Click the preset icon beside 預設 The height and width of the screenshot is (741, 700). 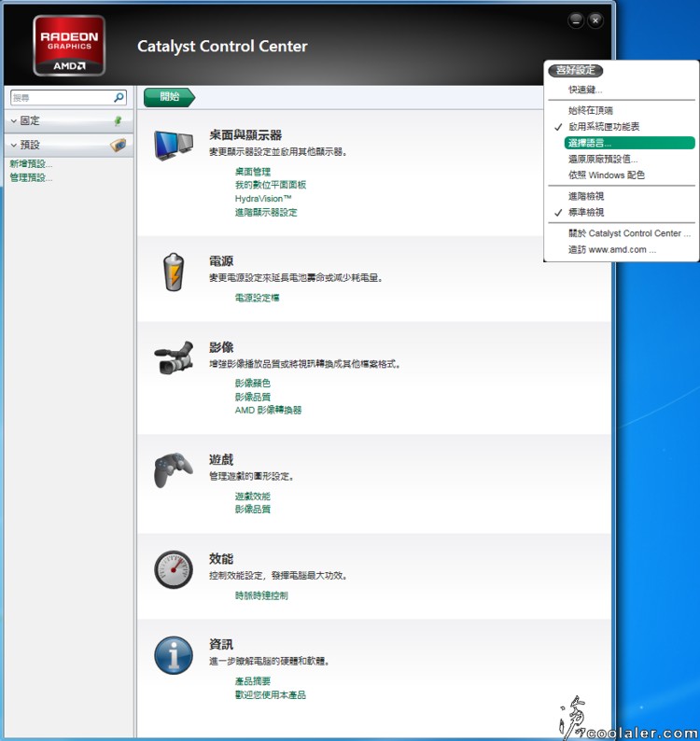[x=119, y=145]
